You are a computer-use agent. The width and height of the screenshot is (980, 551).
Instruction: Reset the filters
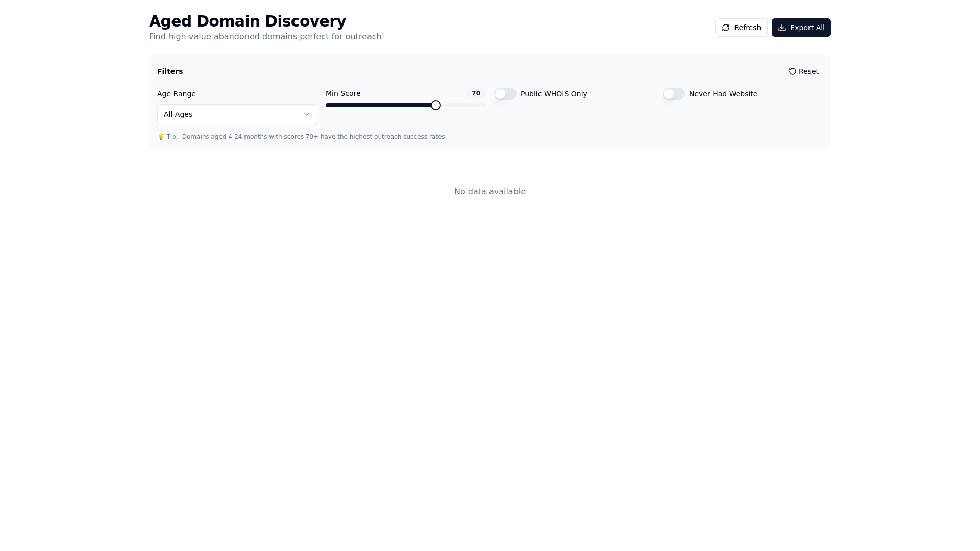point(803,71)
